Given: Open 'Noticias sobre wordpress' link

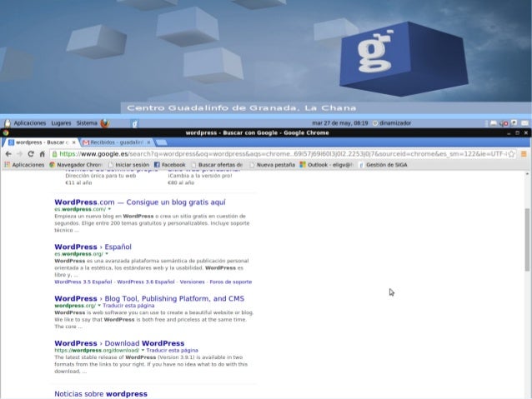Looking at the screenshot, I should click(101, 394).
